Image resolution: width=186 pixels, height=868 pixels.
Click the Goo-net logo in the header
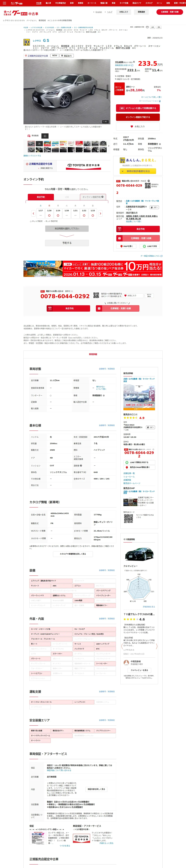[x=21, y=13]
